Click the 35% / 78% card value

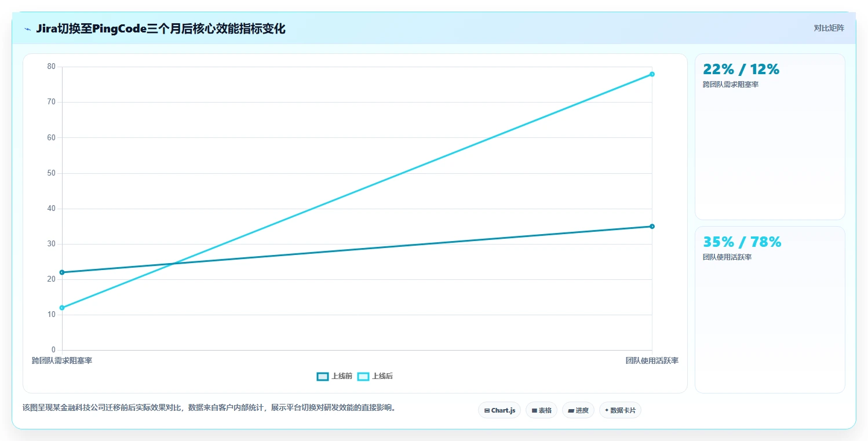pos(742,242)
